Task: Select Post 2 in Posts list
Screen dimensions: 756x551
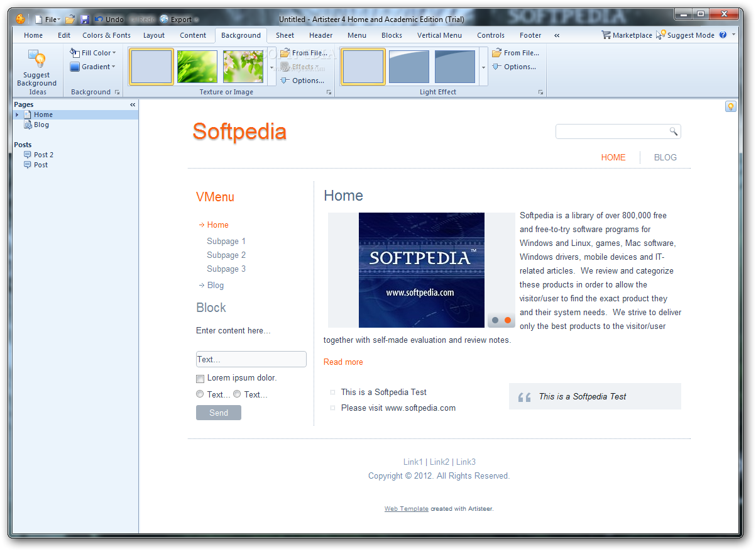Action: tap(43, 155)
